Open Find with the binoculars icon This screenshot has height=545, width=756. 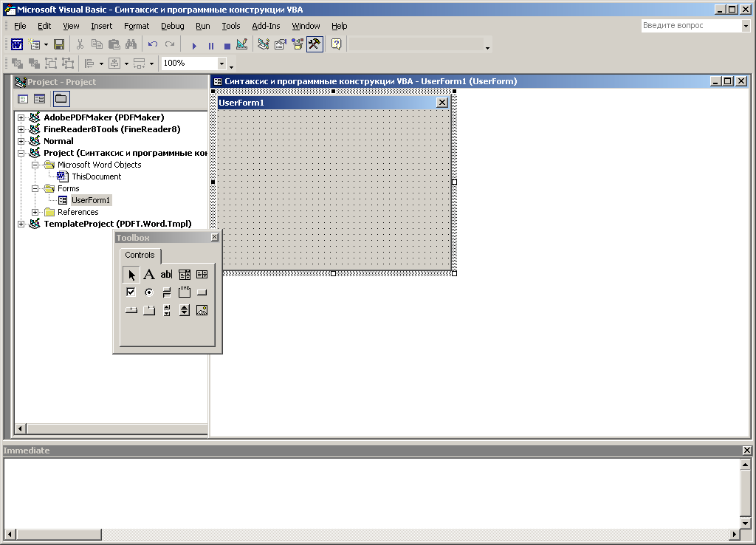pyautogui.click(x=131, y=45)
